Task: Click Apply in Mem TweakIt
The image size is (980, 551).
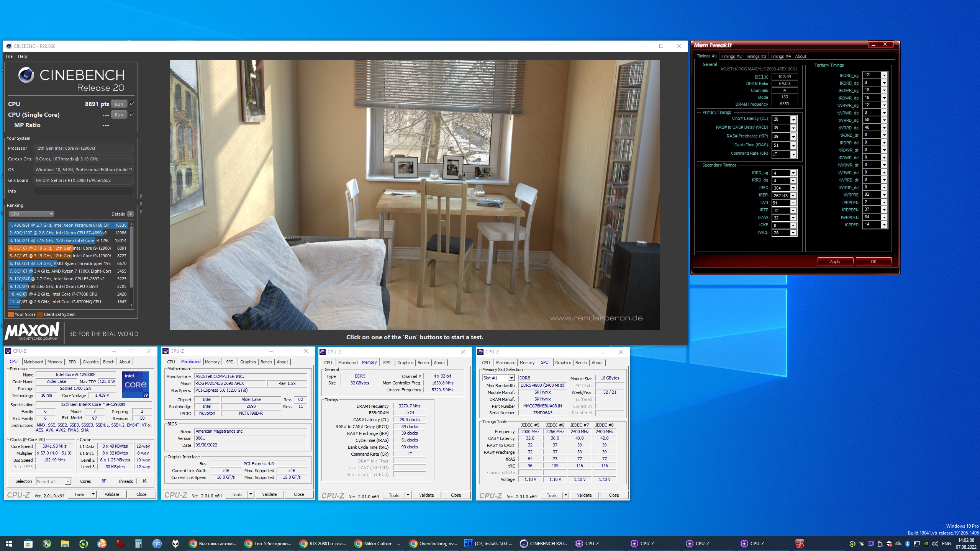Action: pyautogui.click(x=835, y=262)
